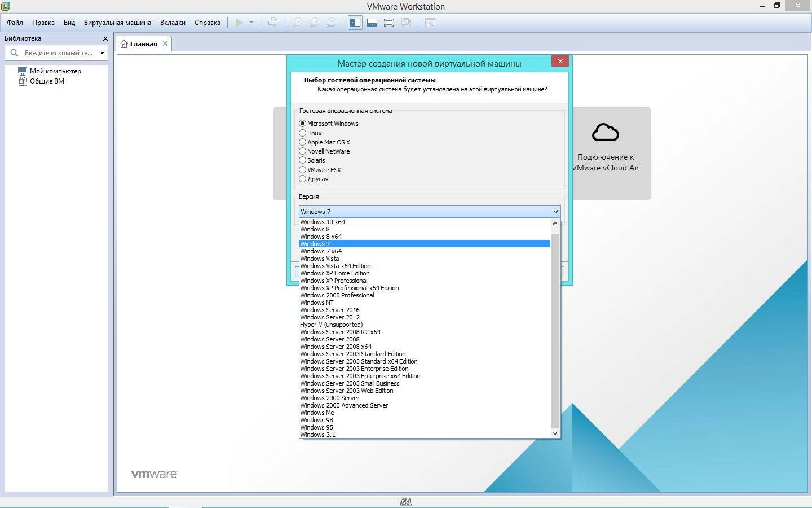The width and height of the screenshot is (812, 508).
Task: Click Подключение к VMware vCloud Air tile
Action: click(611, 154)
